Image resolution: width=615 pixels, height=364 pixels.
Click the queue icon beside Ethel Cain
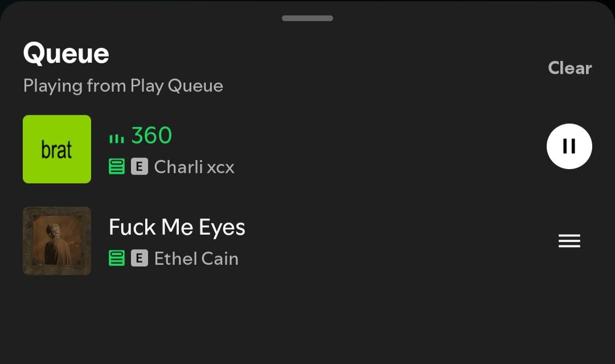(116, 259)
